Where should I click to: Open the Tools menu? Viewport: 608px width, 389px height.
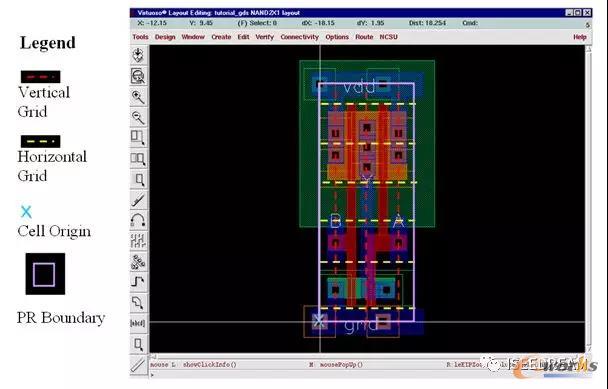click(x=140, y=37)
